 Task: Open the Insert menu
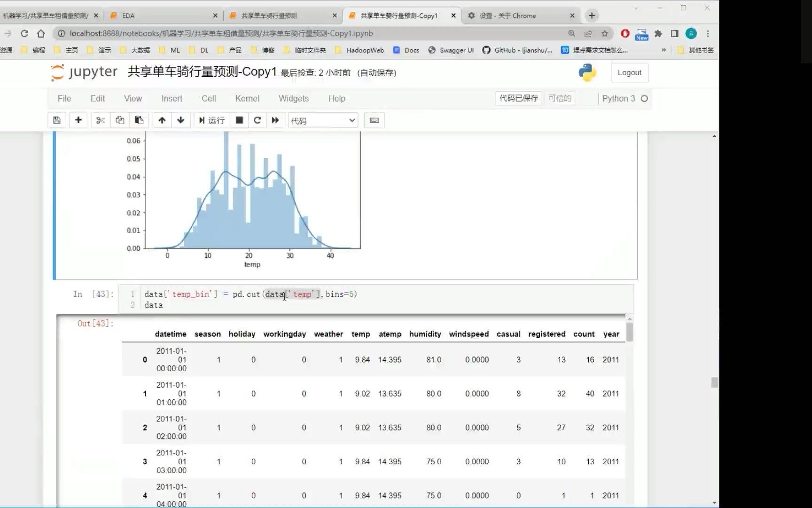[x=172, y=98]
